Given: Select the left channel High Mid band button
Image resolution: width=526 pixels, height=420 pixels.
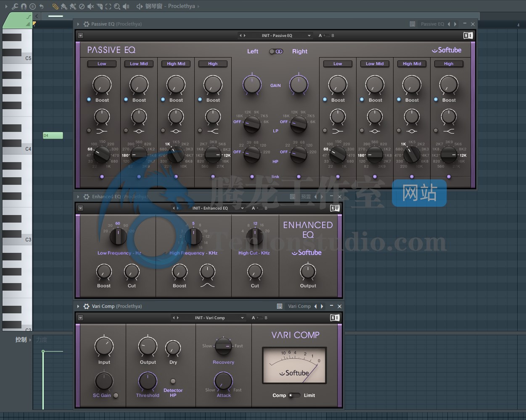Looking at the screenshot, I should coord(176,64).
